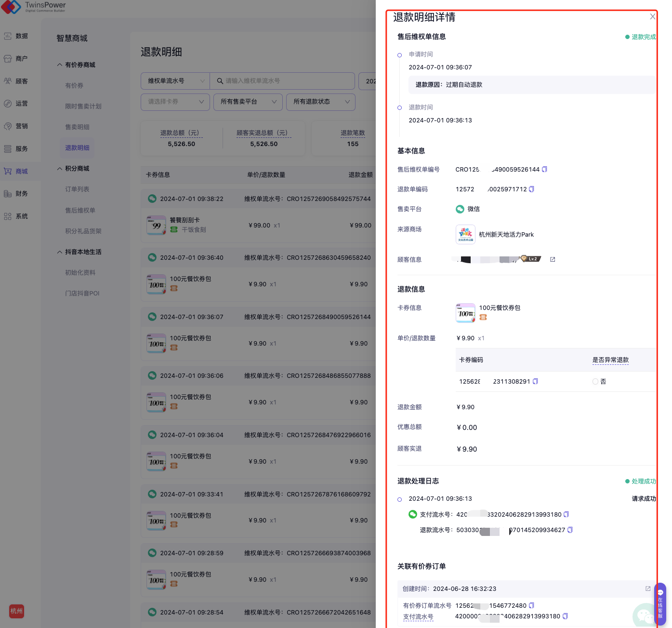Screen dimensions: 672x628
Task: Select the 否 abnormal refund radio
Action: point(595,382)
